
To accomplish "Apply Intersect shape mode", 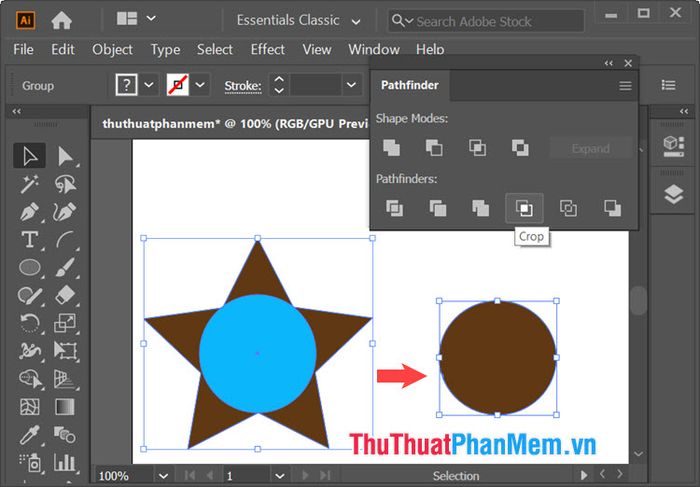I will pyautogui.click(x=477, y=148).
